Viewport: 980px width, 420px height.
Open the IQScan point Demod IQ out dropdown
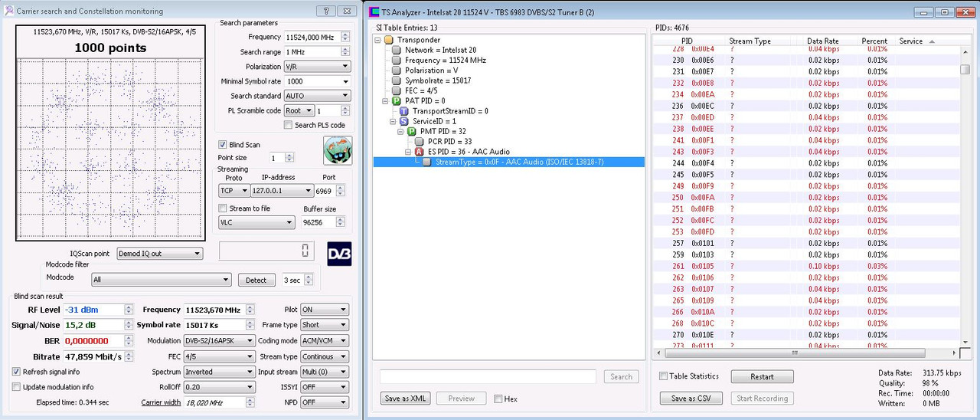pyautogui.click(x=159, y=254)
